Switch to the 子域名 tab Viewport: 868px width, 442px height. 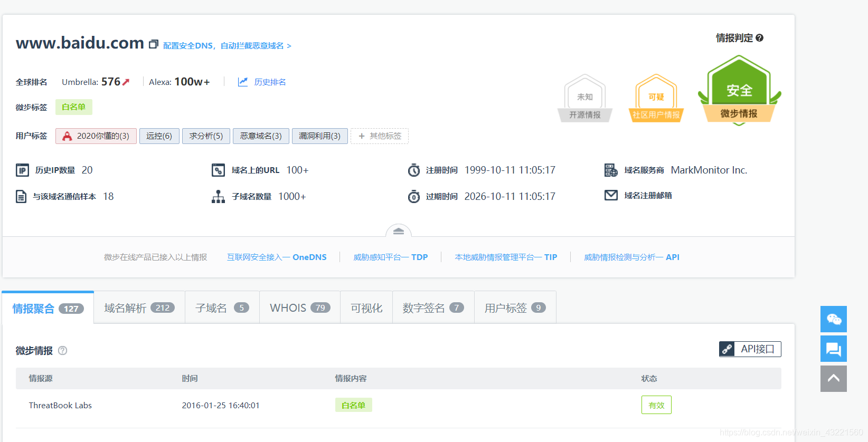(222, 308)
